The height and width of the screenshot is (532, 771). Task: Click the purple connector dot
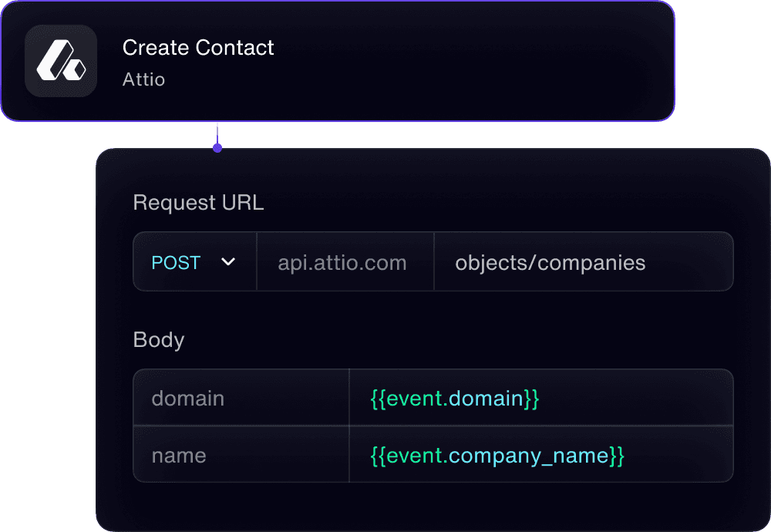tap(217, 148)
